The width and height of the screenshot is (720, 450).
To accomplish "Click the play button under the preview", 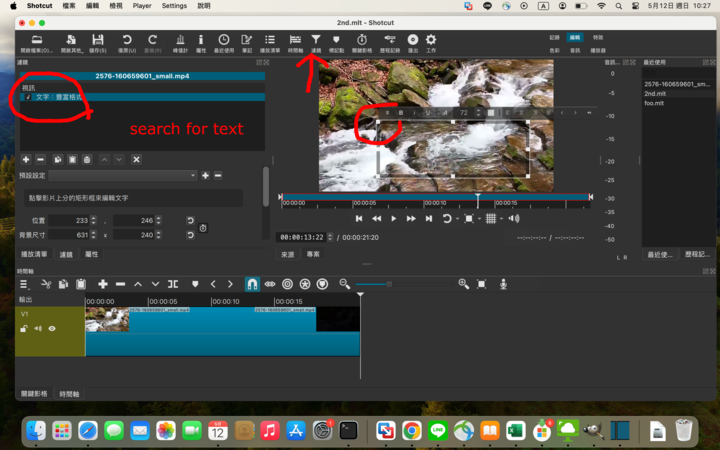I will click(394, 218).
